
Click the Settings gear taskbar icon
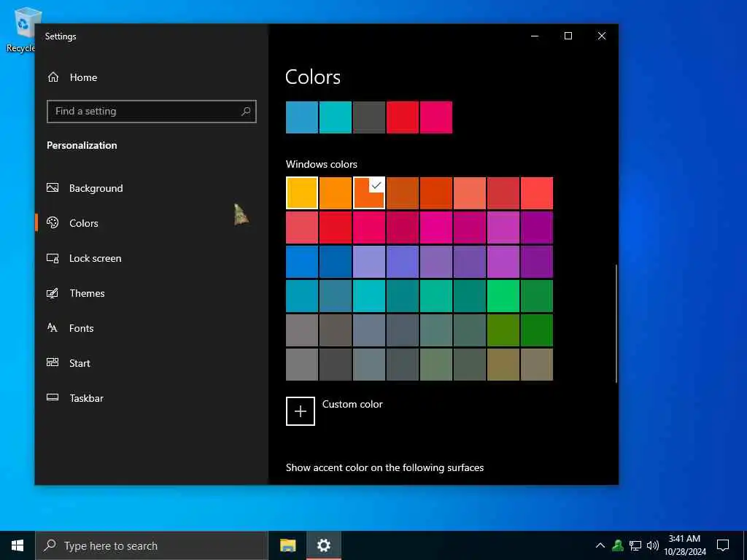point(323,545)
